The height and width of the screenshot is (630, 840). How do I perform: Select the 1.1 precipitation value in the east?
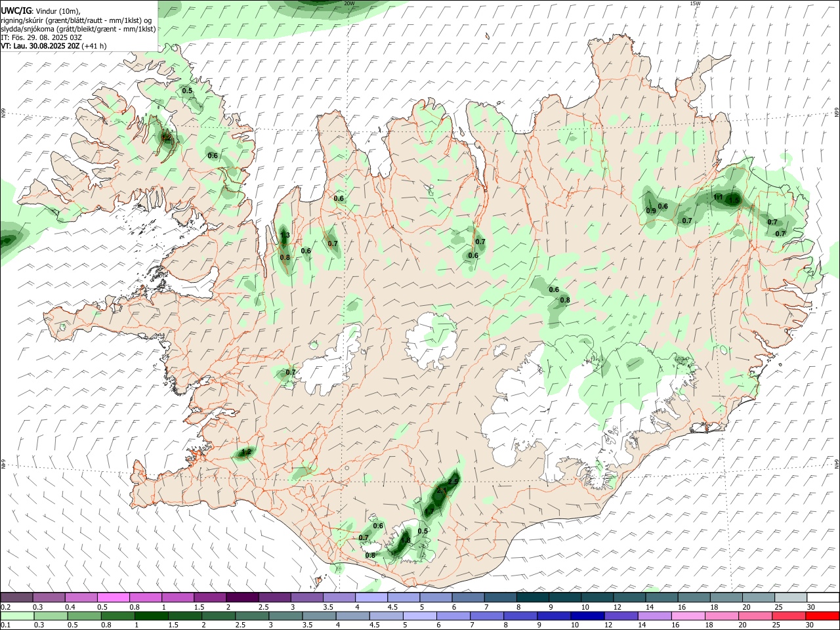[718, 197]
